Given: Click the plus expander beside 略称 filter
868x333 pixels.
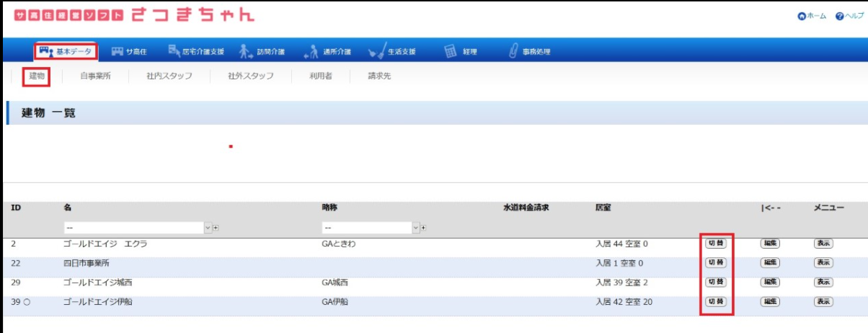Looking at the screenshot, I should [x=422, y=228].
